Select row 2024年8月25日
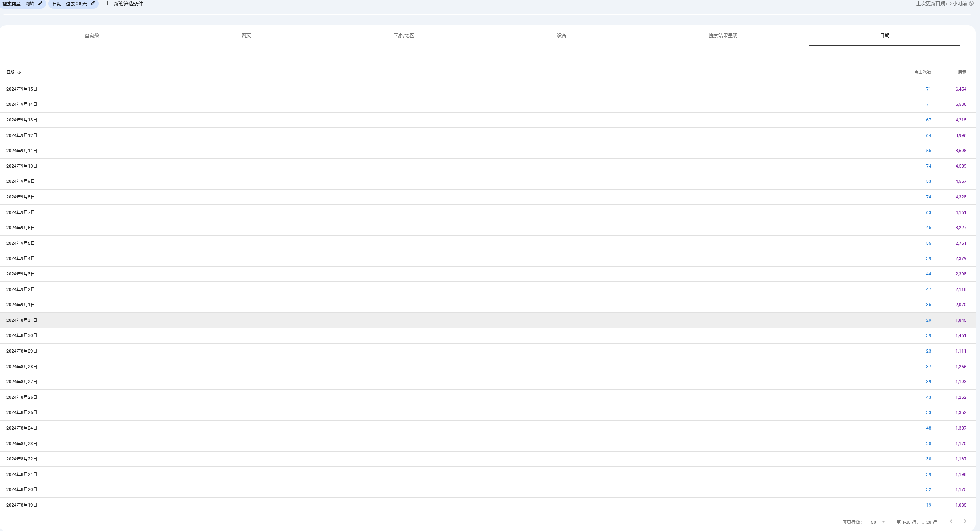 pyautogui.click(x=488, y=412)
